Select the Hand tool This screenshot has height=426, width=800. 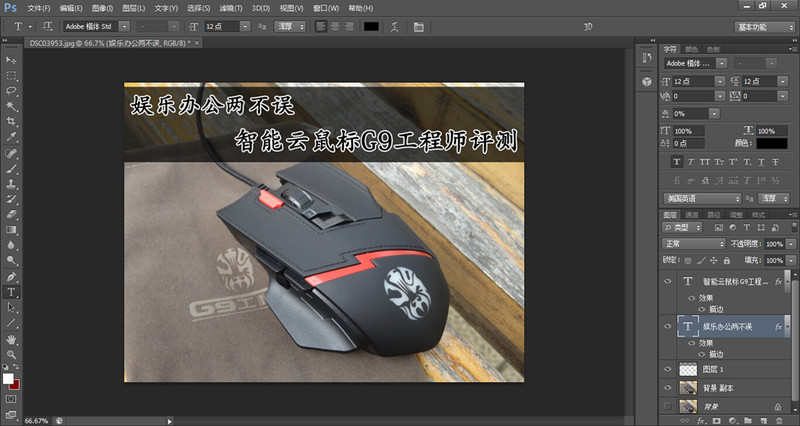pos(11,339)
